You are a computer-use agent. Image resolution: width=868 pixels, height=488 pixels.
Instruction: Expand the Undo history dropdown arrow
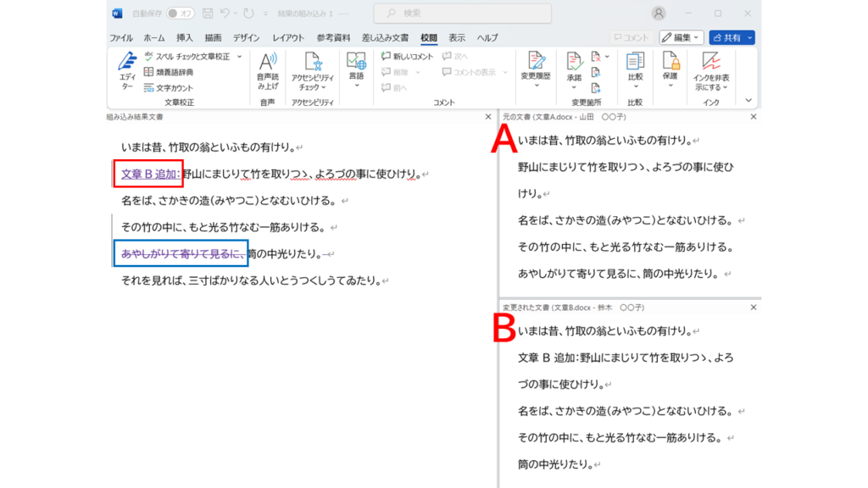pyautogui.click(x=236, y=14)
